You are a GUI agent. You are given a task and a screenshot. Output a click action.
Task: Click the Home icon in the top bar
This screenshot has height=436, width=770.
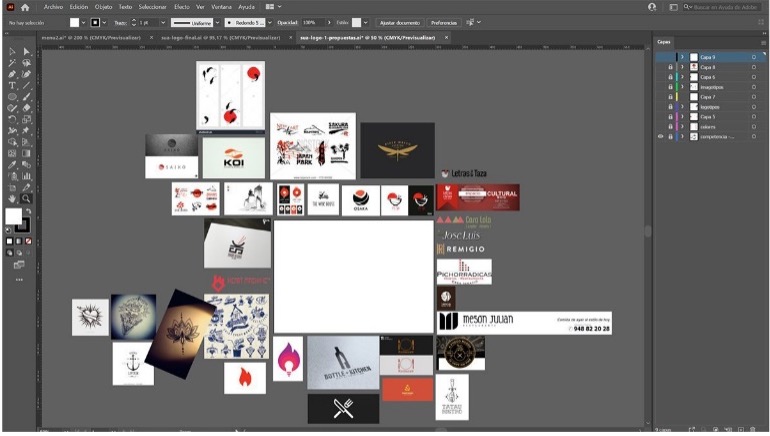25,7
